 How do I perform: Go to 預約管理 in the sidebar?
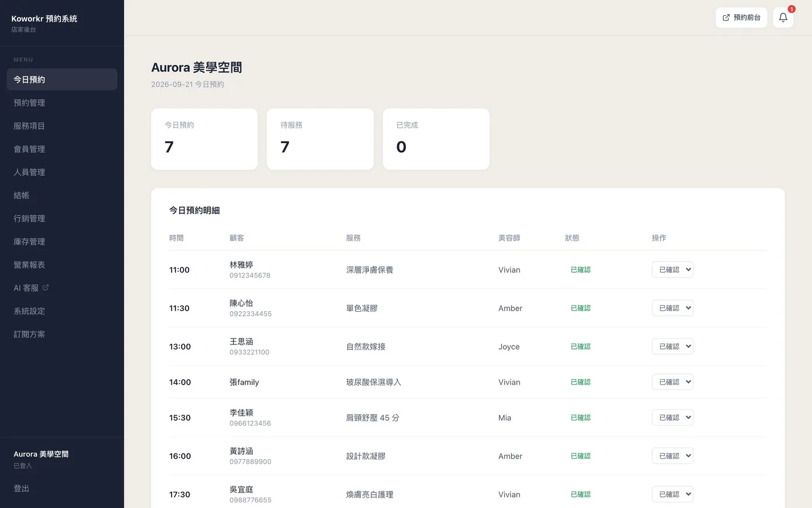(62, 103)
